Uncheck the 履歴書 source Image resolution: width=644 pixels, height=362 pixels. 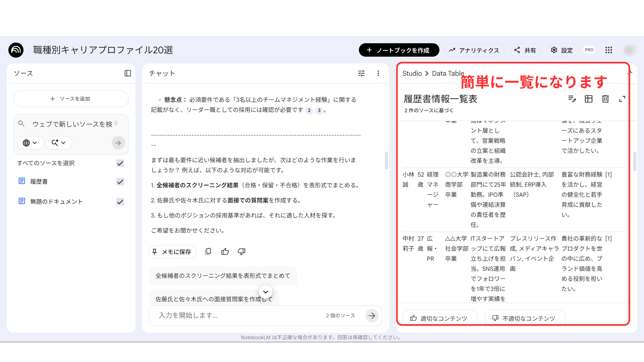pos(120,182)
